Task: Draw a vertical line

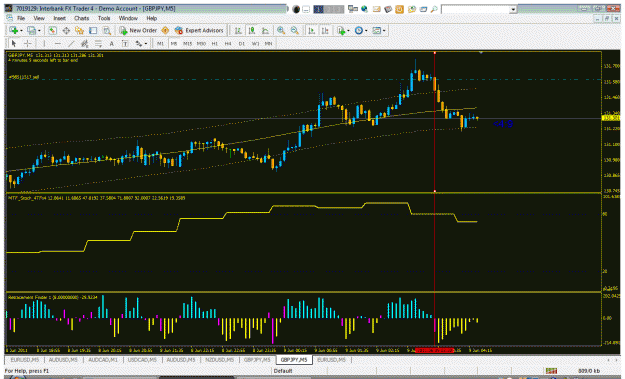Action: click(44, 43)
